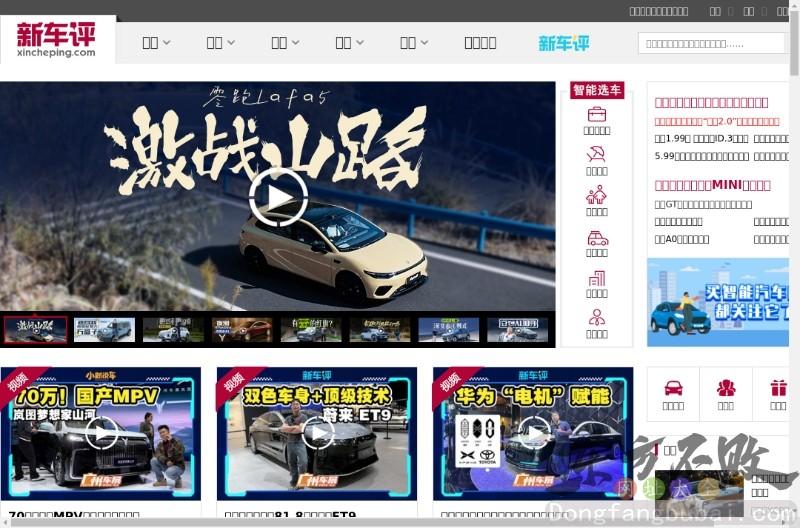Select the car icon under 智能选车
The image size is (800, 528).
point(597,238)
